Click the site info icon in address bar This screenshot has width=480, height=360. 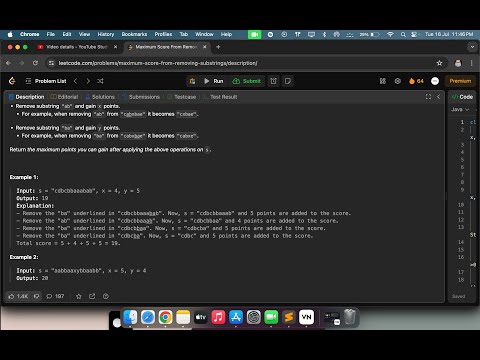[51, 63]
